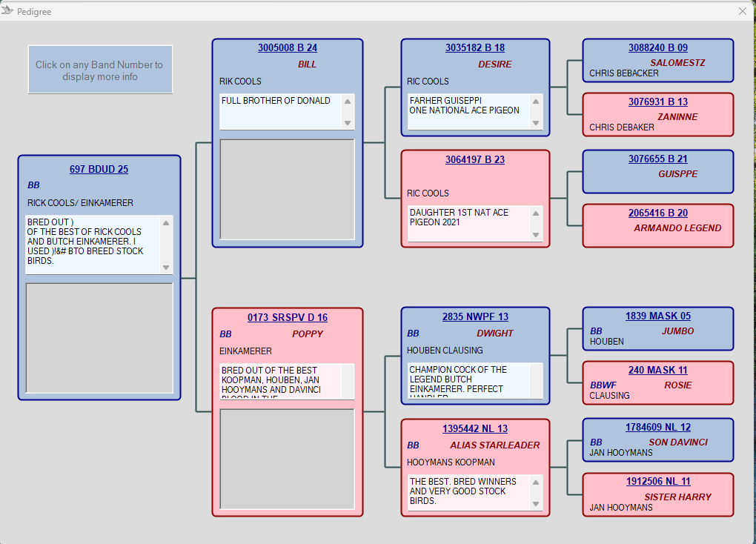Viewport: 756px width, 544px height.
Task: Open band 2065416 B 20 Armando Legend
Action: point(658,213)
